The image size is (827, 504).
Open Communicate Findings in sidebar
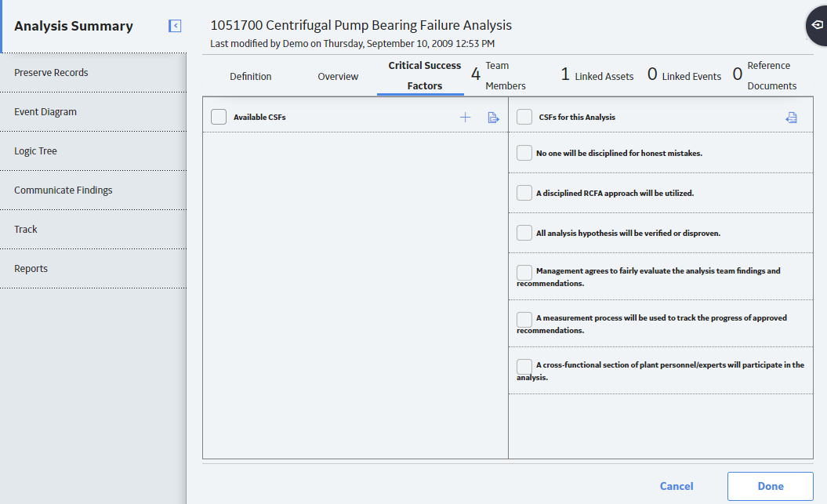coord(93,190)
